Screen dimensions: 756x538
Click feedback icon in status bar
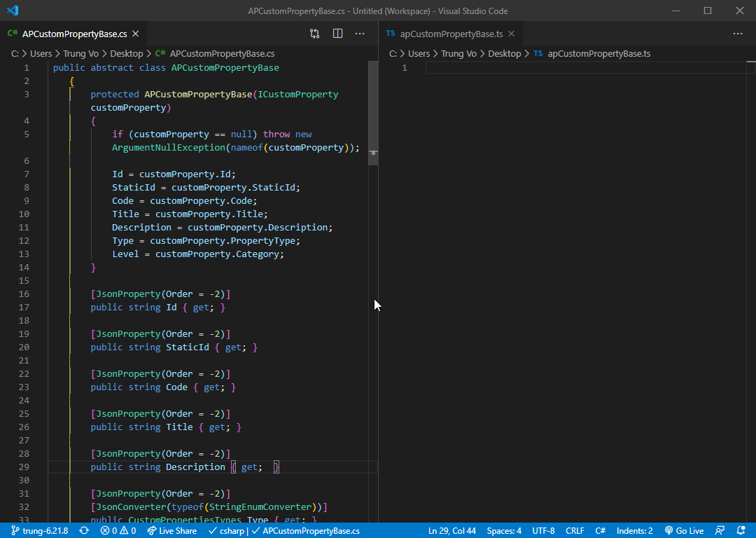720,531
